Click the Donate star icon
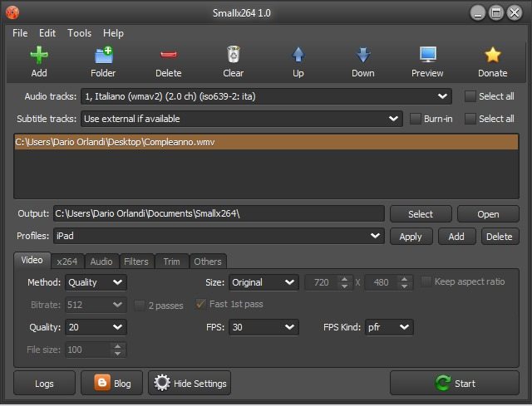 pos(492,56)
